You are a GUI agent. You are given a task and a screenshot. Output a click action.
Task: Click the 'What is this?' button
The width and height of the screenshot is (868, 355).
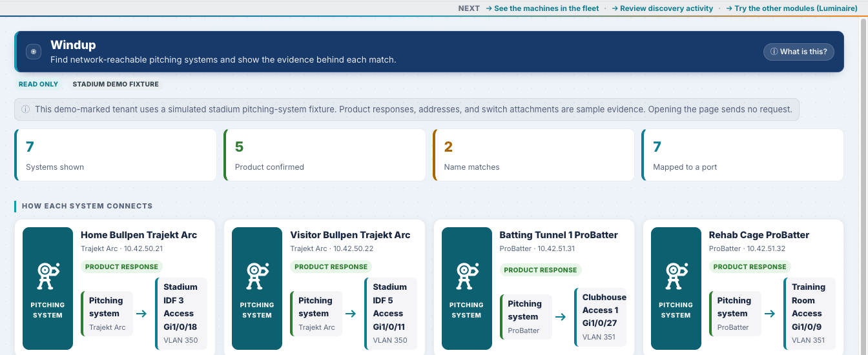(799, 52)
